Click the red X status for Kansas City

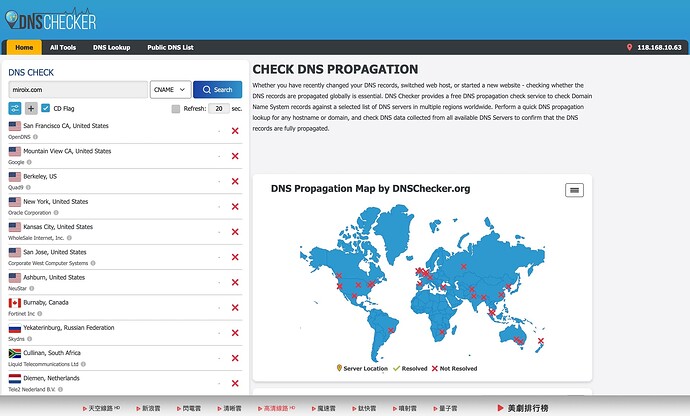[x=235, y=232]
